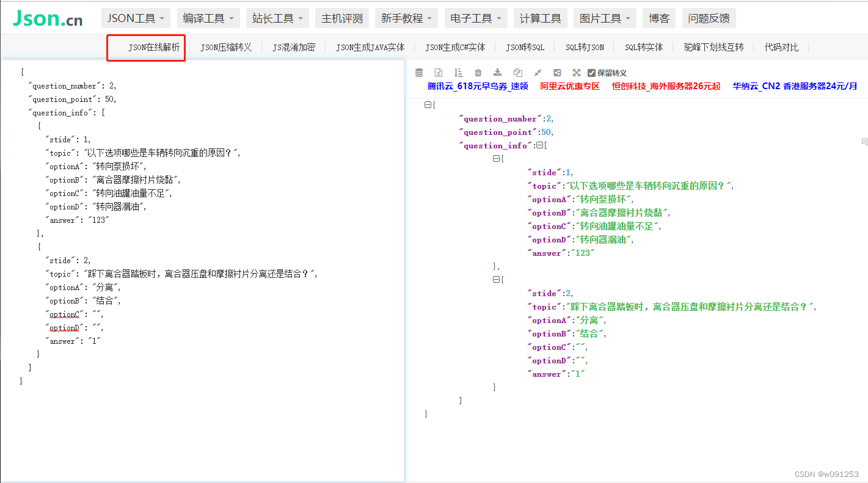Click question_number key in parsed output
This screenshot has width=868, height=483.
pyautogui.click(x=500, y=118)
